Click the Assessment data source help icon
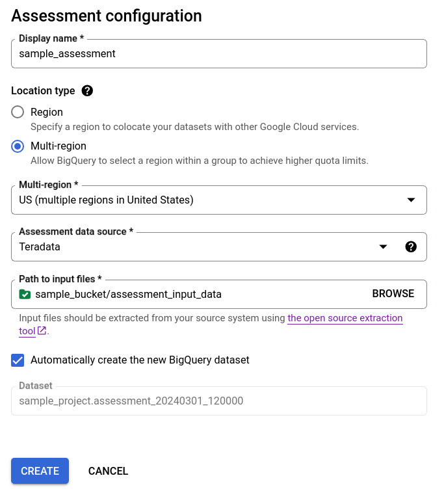 click(411, 247)
